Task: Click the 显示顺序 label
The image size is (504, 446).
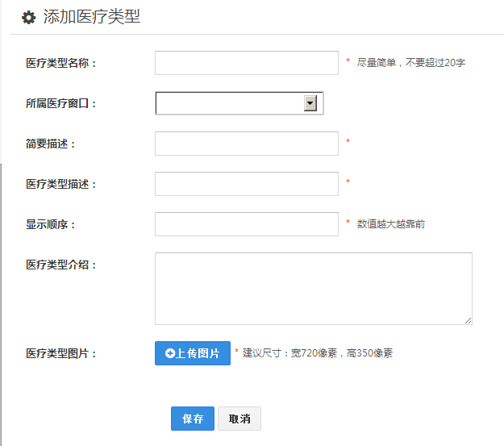Action: click(x=51, y=224)
